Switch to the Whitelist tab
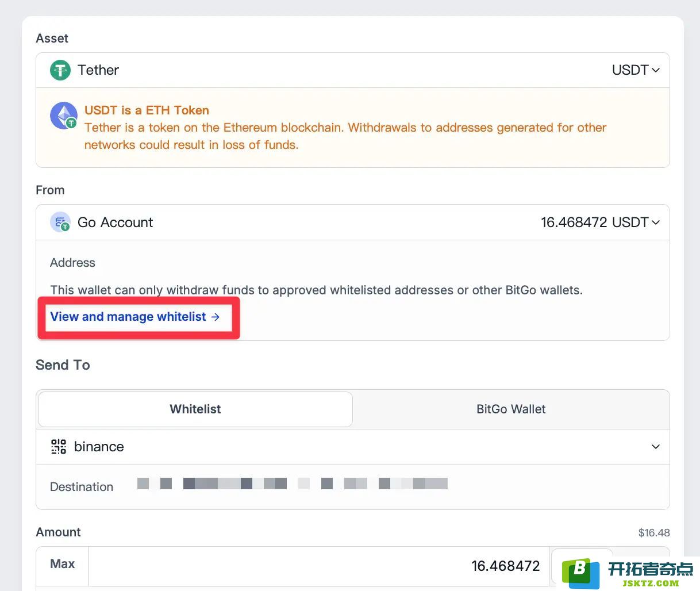The height and width of the screenshot is (591, 700). (195, 409)
